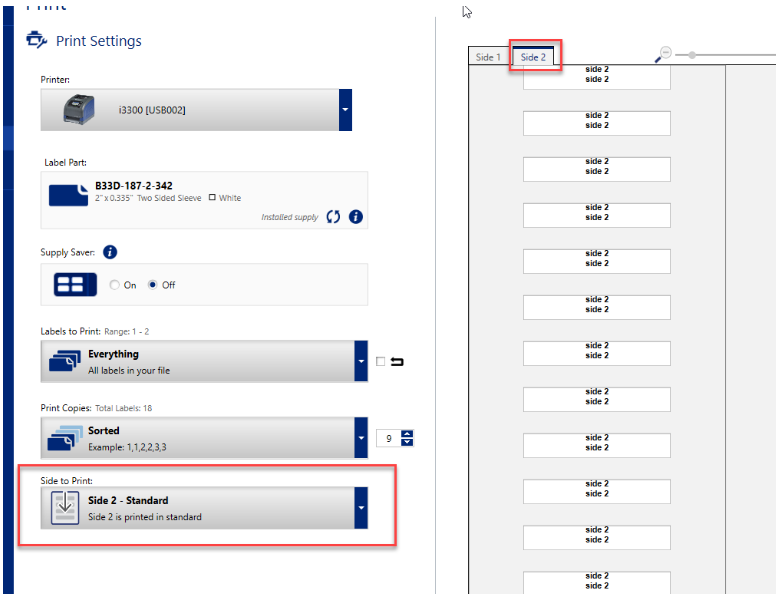
Task: Click the reverse order arrow icon
Action: point(397,362)
